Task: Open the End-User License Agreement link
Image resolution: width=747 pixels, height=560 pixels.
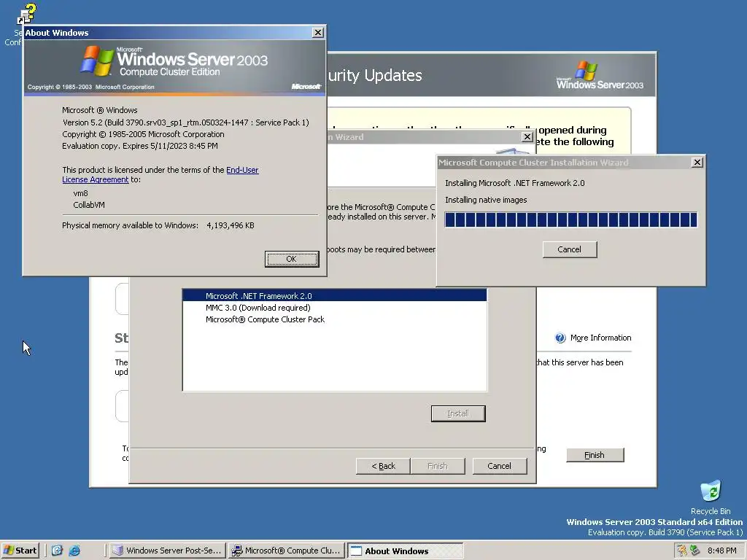Action: pos(242,170)
